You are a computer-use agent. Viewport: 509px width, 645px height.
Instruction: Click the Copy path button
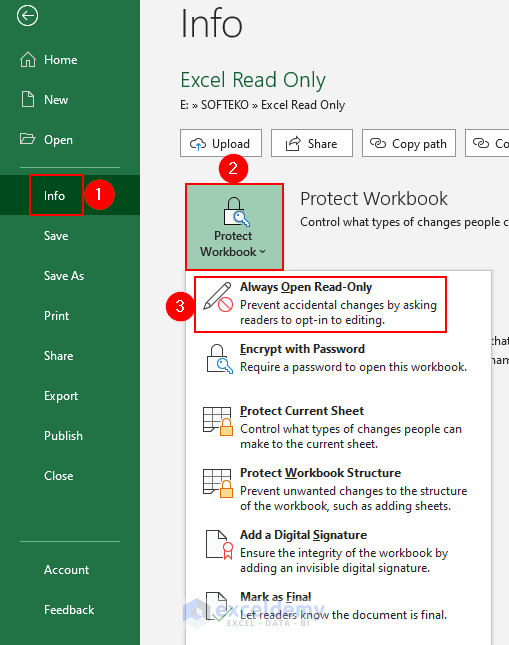tap(409, 143)
